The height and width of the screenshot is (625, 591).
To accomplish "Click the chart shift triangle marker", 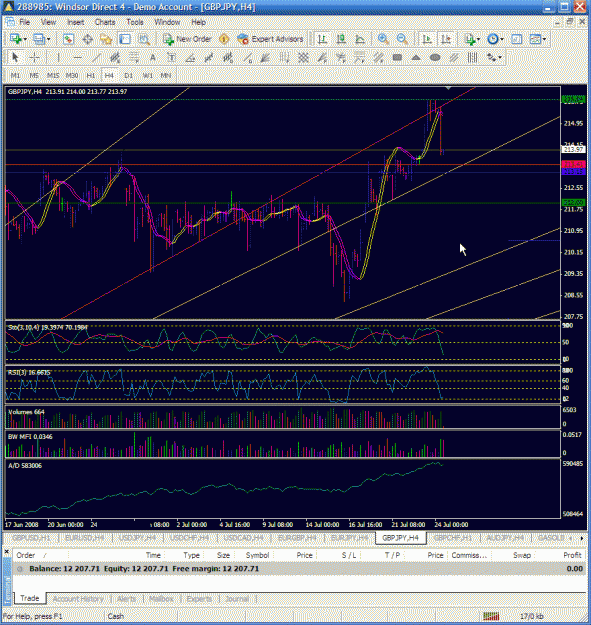I will click(x=448, y=88).
